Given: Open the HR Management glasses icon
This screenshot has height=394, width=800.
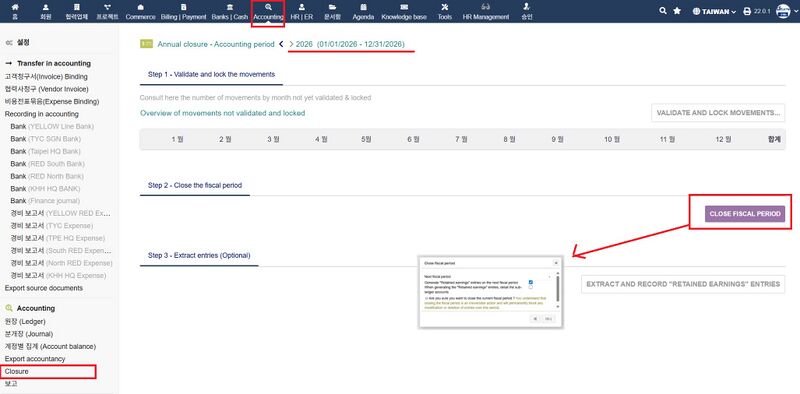Looking at the screenshot, I should [486, 8].
